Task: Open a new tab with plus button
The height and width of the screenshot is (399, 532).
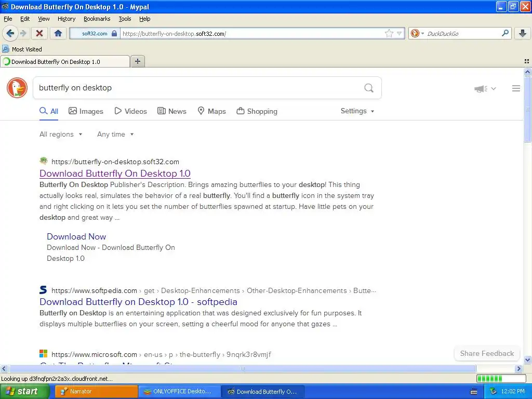Action: [x=137, y=61]
